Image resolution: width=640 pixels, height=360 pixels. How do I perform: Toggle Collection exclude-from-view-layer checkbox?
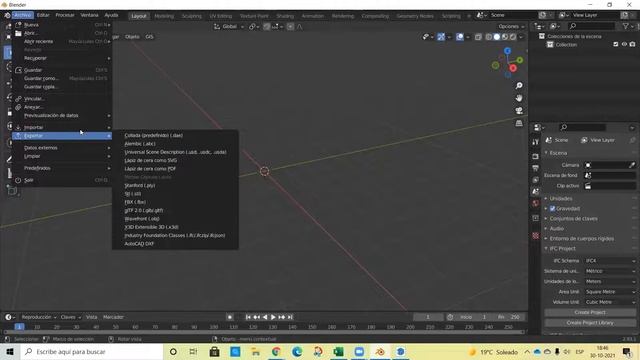pyautogui.click(x=616, y=44)
